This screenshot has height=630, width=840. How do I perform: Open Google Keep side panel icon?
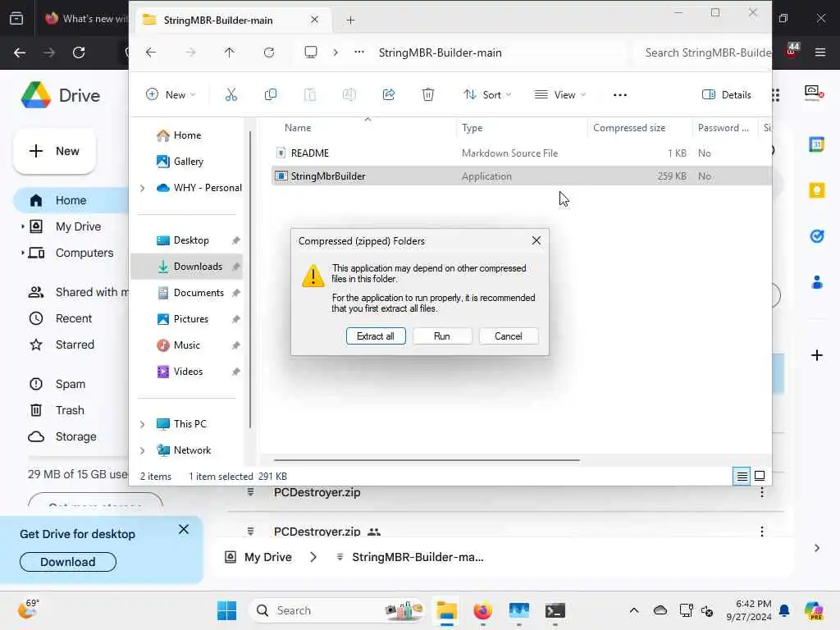click(816, 190)
